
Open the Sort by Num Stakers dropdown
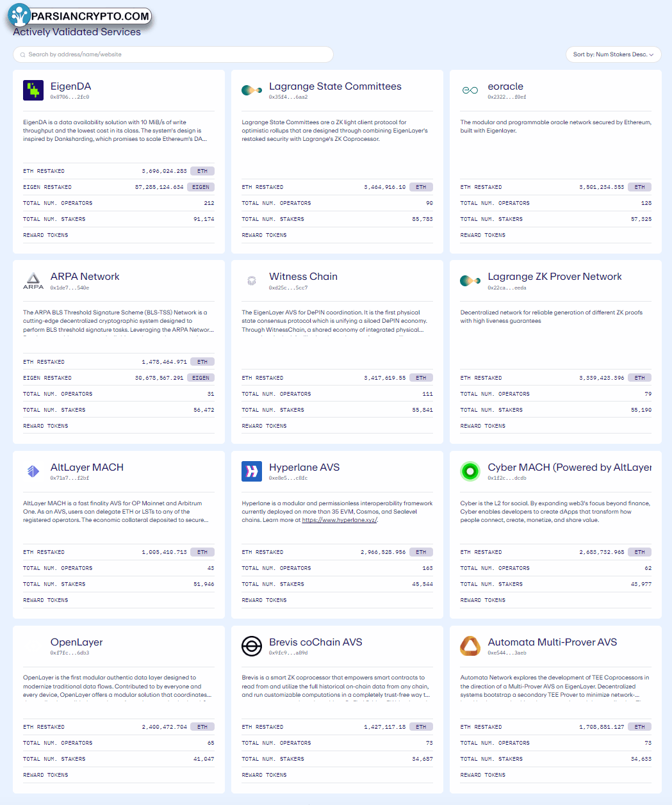point(613,54)
